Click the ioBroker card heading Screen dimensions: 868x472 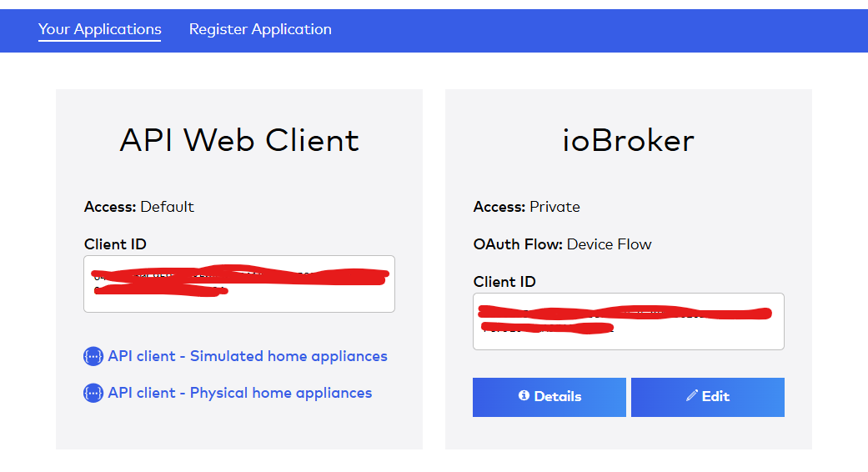point(629,140)
